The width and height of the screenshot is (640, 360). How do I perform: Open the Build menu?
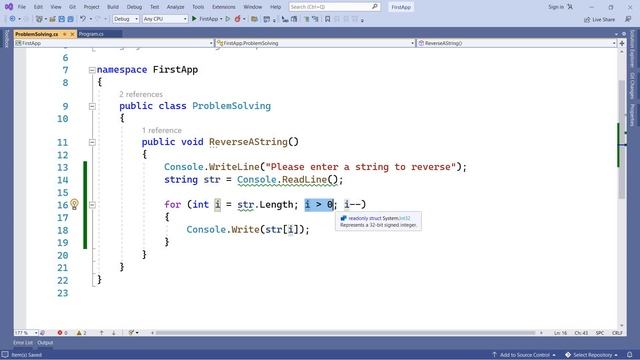tap(113, 7)
